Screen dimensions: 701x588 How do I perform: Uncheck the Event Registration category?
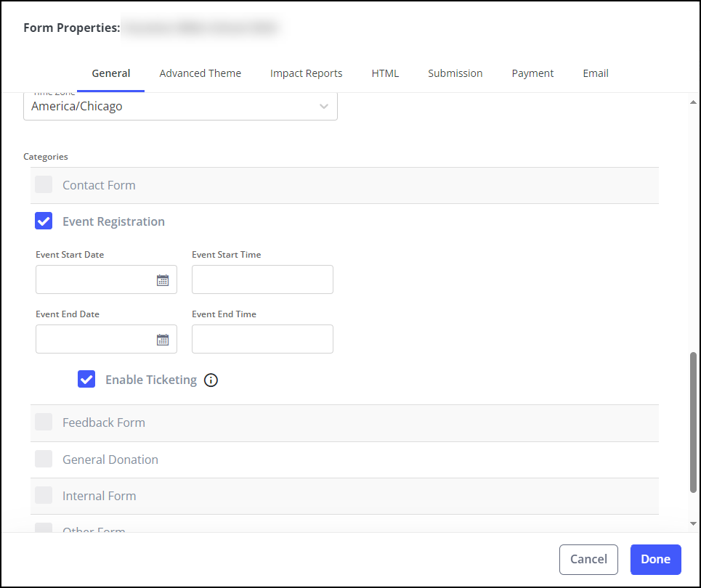[x=44, y=221]
